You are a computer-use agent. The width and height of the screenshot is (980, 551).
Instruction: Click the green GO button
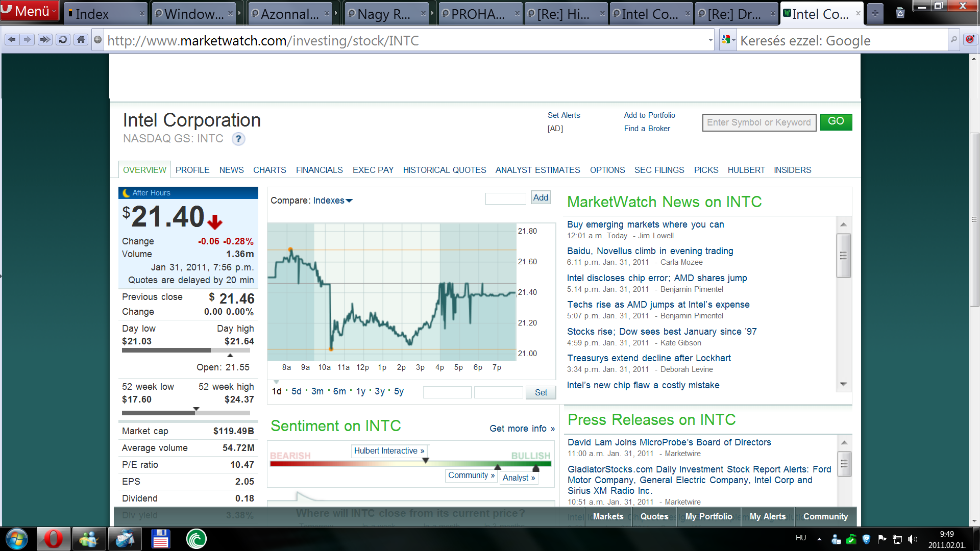pyautogui.click(x=836, y=122)
